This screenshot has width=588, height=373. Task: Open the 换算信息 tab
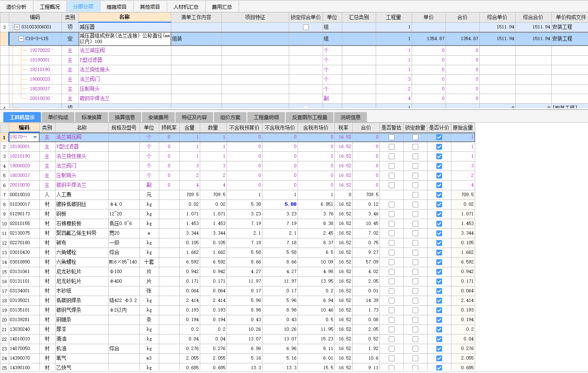pyautogui.click(x=125, y=117)
